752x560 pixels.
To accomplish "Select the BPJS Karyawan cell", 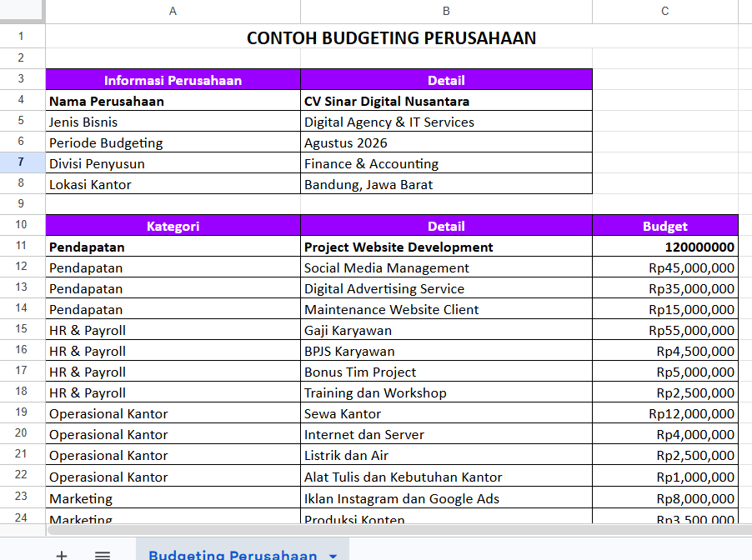I will [447, 351].
